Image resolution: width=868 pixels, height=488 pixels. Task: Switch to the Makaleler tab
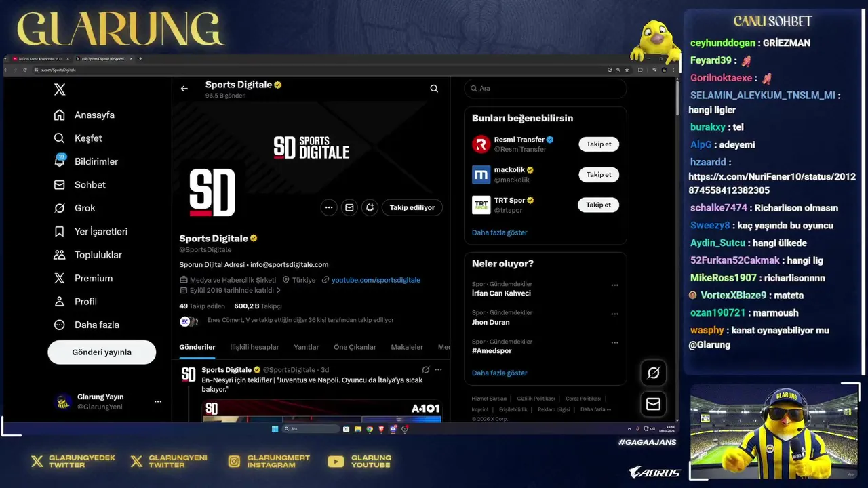[x=407, y=347]
